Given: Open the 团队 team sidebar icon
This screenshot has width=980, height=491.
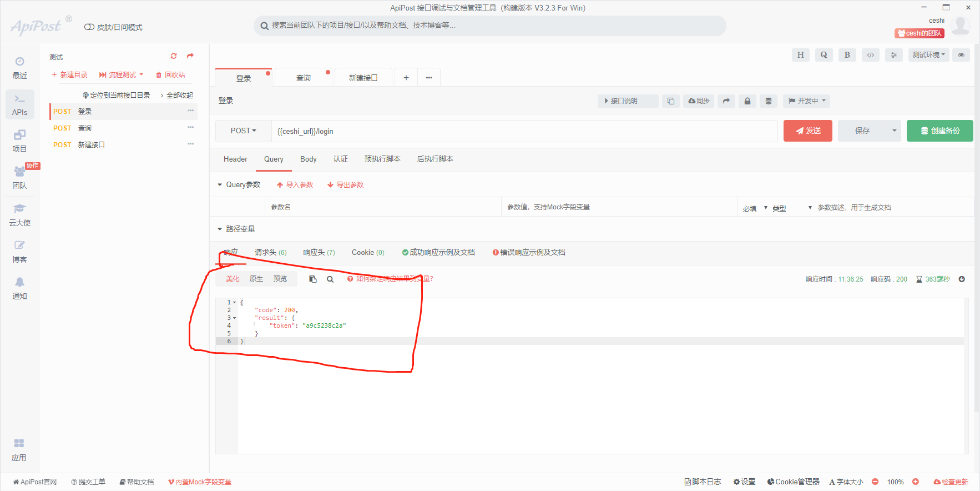Looking at the screenshot, I should tap(19, 178).
